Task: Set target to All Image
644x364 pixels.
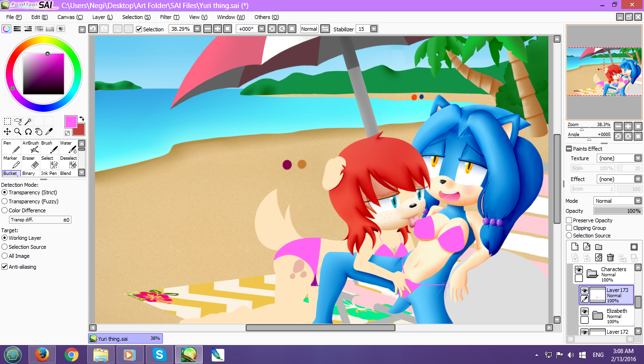Action: click(x=5, y=256)
